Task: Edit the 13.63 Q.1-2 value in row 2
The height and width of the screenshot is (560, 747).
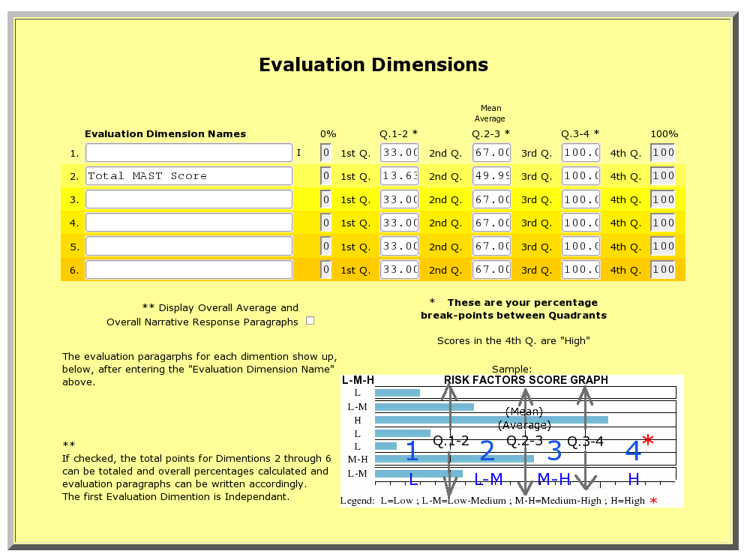Action: point(400,175)
